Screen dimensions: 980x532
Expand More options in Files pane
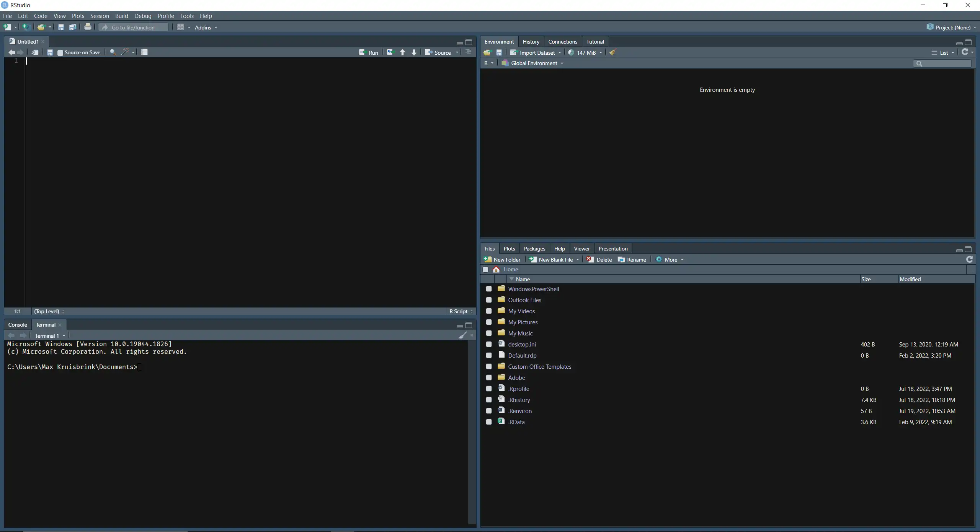(670, 260)
